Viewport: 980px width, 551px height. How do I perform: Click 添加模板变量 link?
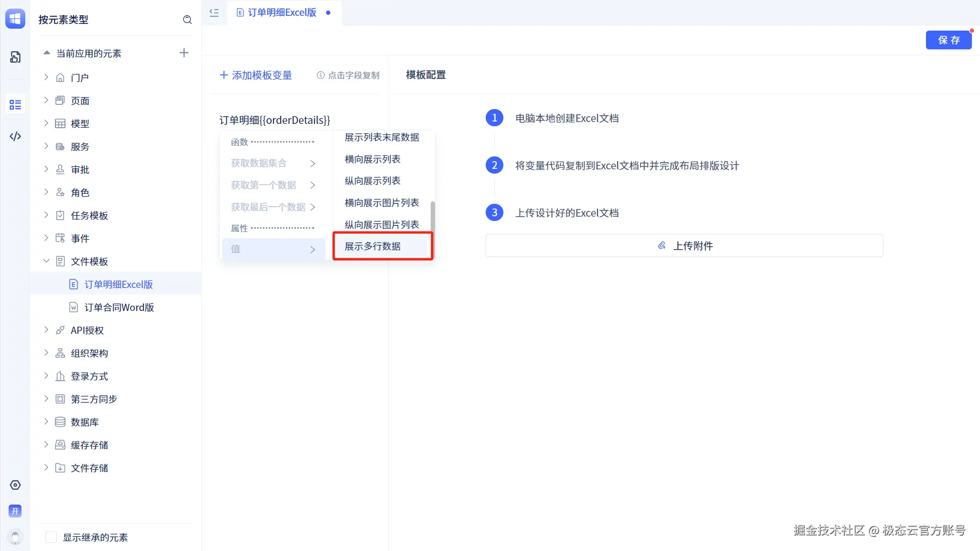click(256, 75)
